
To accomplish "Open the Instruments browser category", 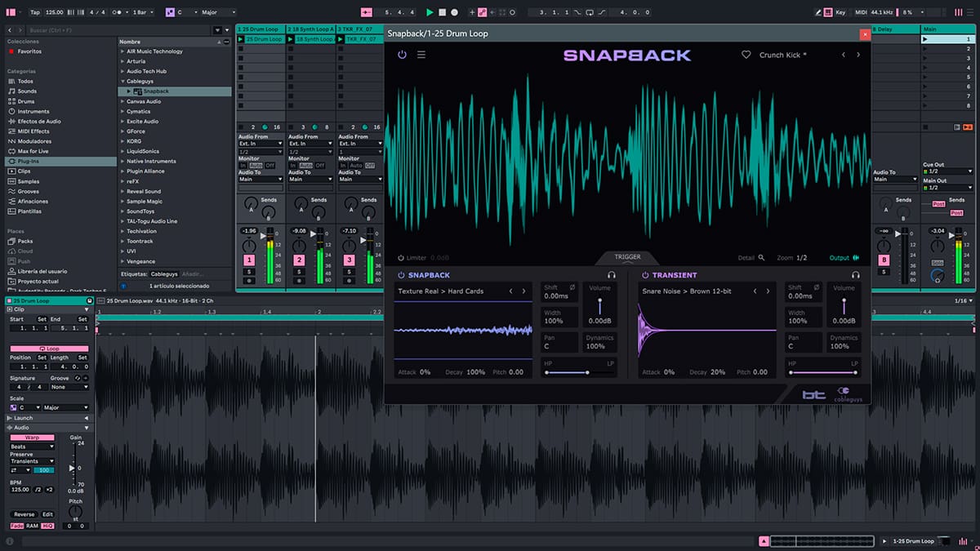I will [33, 111].
